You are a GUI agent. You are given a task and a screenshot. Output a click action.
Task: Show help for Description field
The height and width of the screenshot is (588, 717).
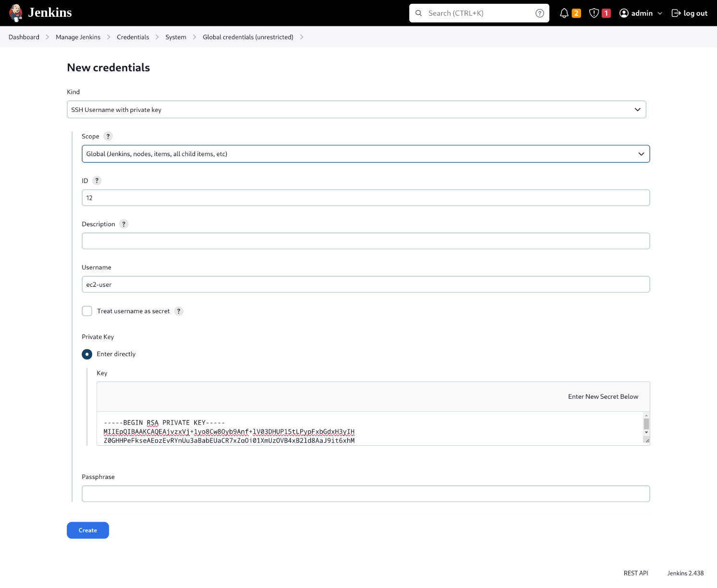(x=123, y=224)
